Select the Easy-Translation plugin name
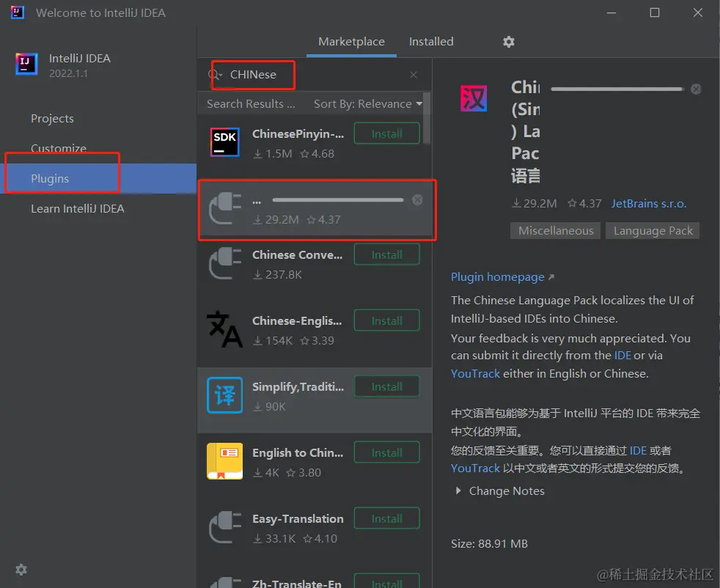 [298, 518]
